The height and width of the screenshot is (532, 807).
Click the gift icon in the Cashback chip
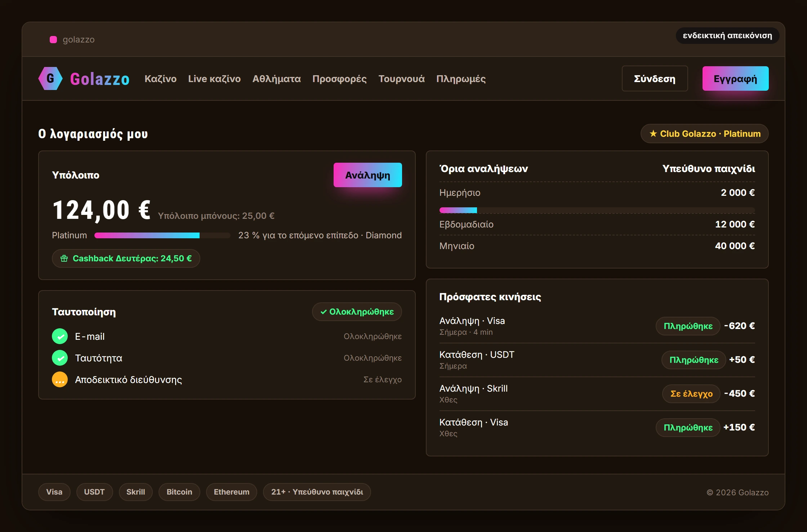point(64,258)
